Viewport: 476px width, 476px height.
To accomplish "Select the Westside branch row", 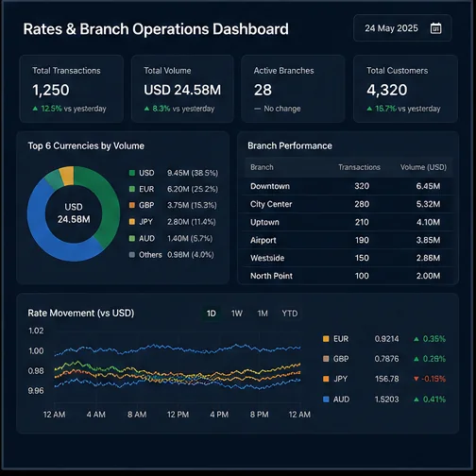I will point(348,258).
